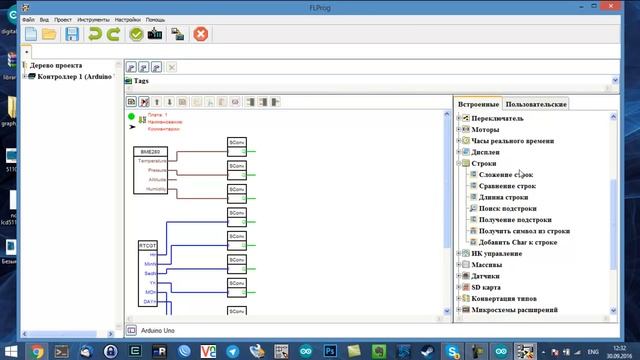This screenshot has width=640, height=360.
Task: Open the Файл menu
Action: [28, 20]
